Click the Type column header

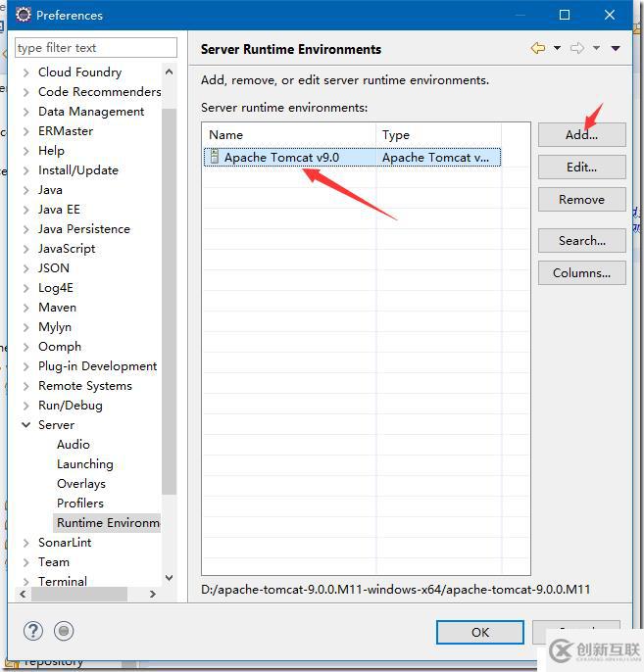438,135
